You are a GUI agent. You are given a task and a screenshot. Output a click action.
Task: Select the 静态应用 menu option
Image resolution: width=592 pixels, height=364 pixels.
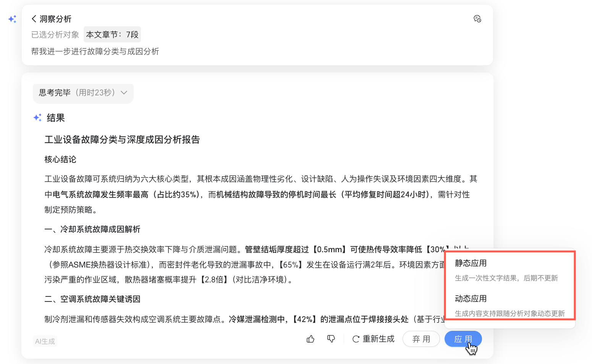click(x=510, y=270)
